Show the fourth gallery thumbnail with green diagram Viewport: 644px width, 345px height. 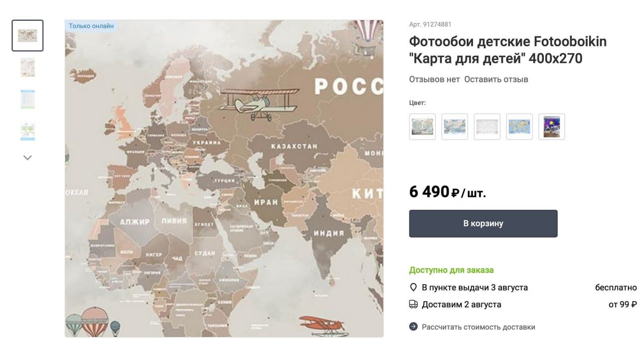pos(28,131)
